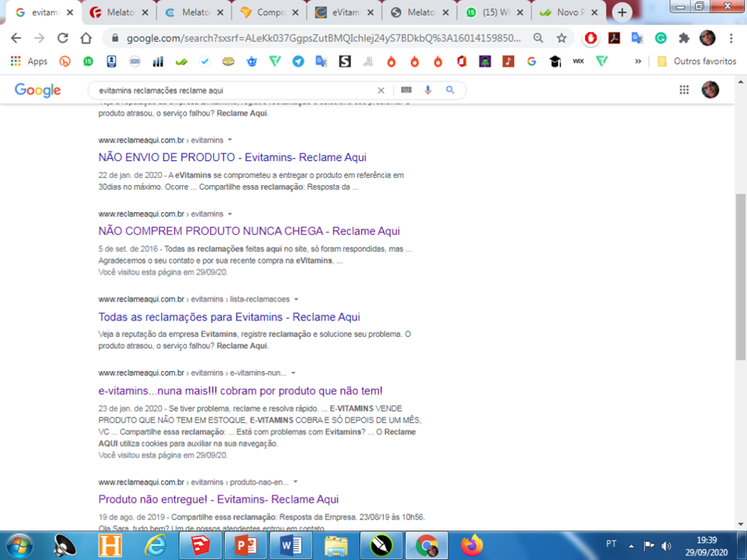Open the Chrome three-dot menu
The height and width of the screenshot is (560, 747).
pos(731,39)
